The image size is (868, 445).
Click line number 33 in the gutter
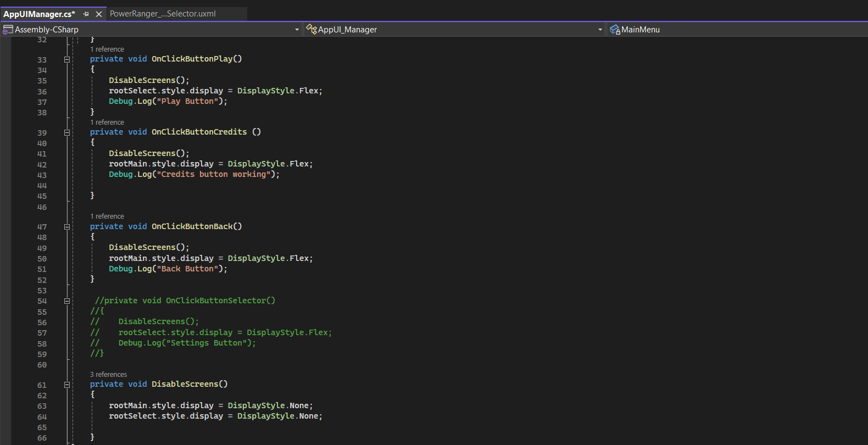coord(42,60)
